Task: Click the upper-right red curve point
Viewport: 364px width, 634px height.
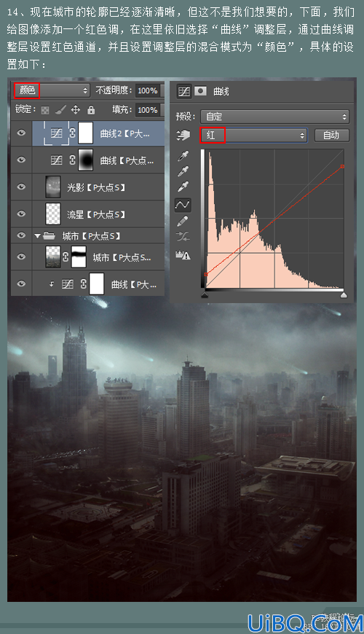Action: tap(343, 166)
